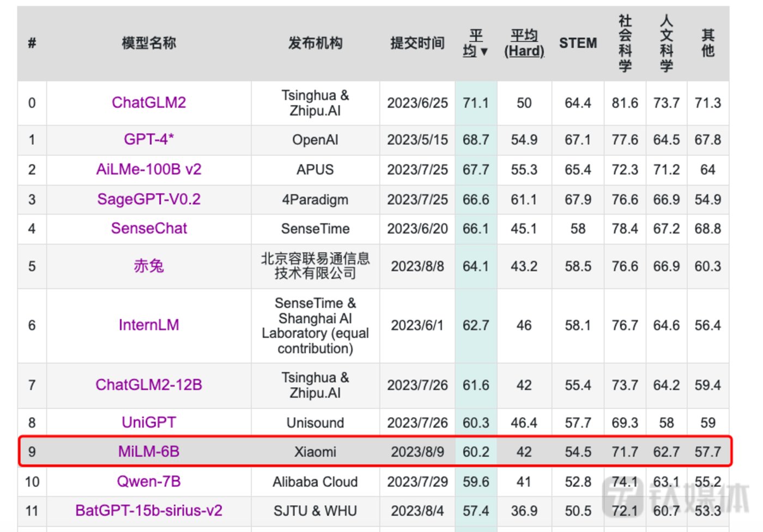The height and width of the screenshot is (532, 763).
Task: Sort by the 平均 column header
Action: 475,43
